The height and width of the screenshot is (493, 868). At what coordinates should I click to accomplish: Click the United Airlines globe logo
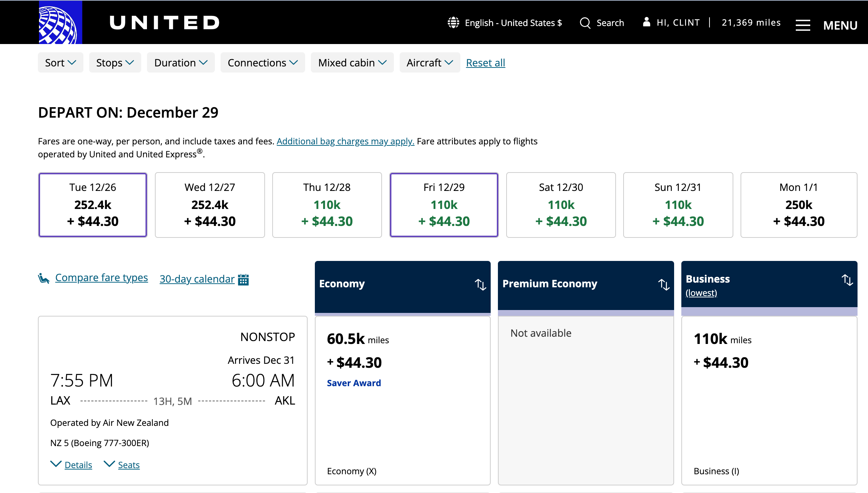(x=60, y=22)
